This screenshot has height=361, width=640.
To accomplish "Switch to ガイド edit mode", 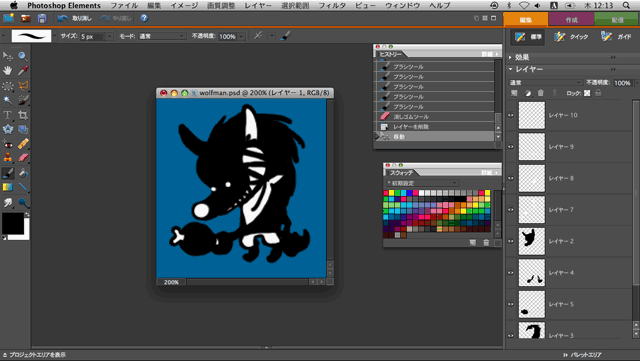I will 616,37.
